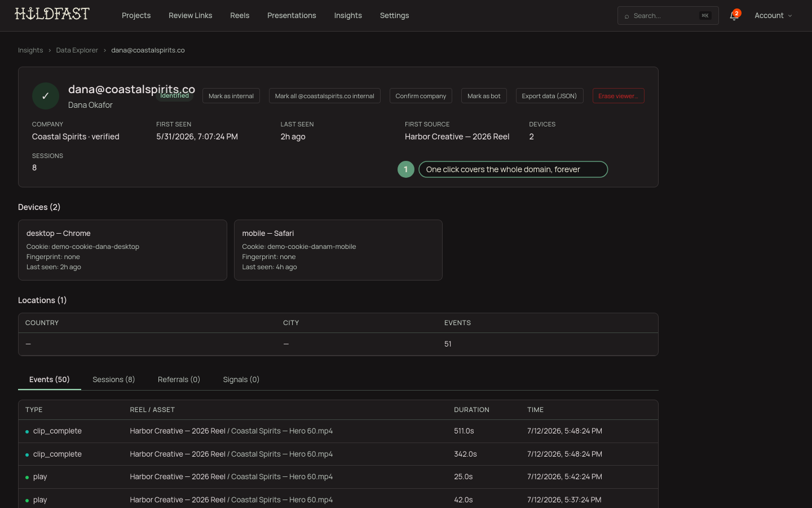812x508 pixels.
Task: Click the Erase viewer button
Action: coord(618,96)
